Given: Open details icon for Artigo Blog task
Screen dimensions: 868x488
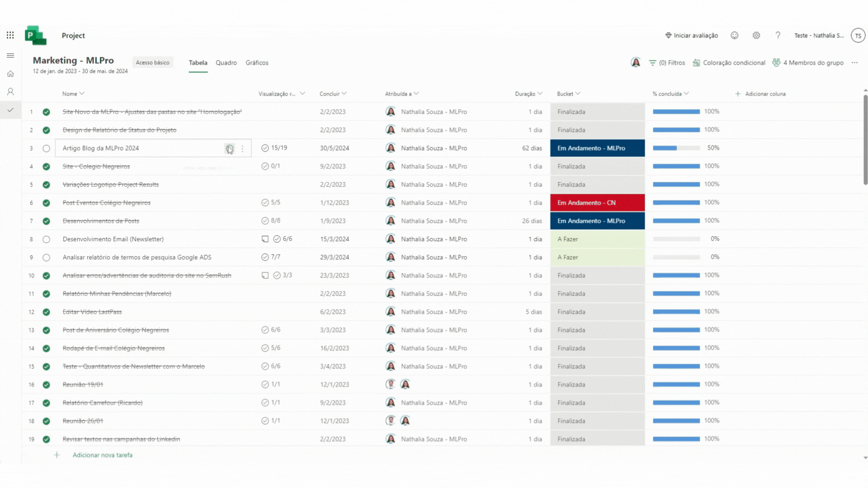Looking at the screenshot, I should [x=230, y=148].
